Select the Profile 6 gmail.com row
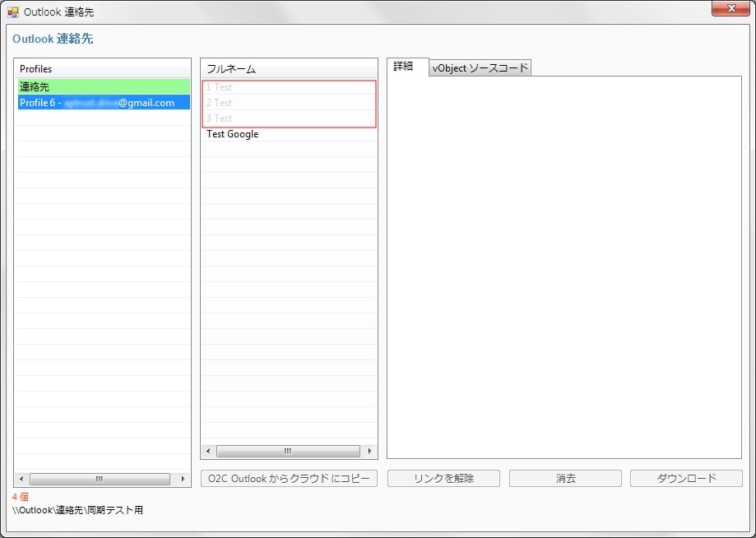 tap(104, 103)
